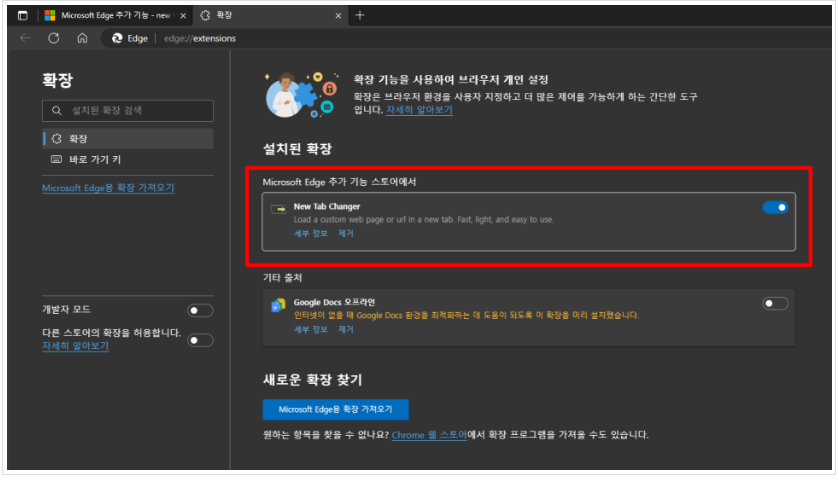The height and width of the screenshot is (480, 839).
Task: Open the home page icon
Action: tap(82, 38)
